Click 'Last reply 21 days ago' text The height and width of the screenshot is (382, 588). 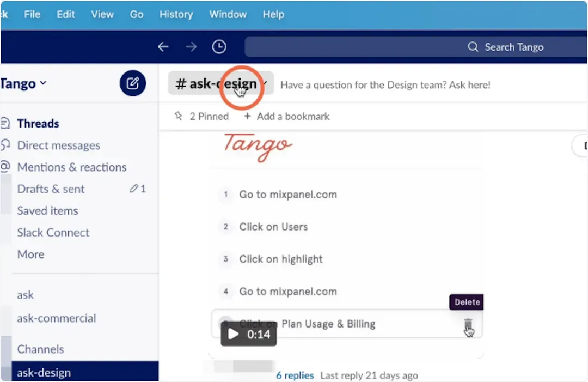click(369, 375)
